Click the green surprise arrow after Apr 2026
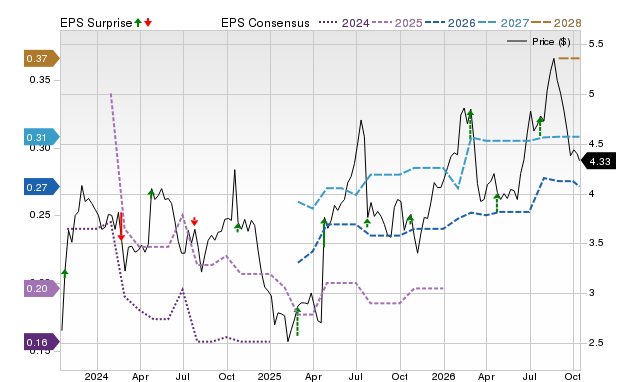The width and height of the screenshot is (640, 382). click(497, 203)
